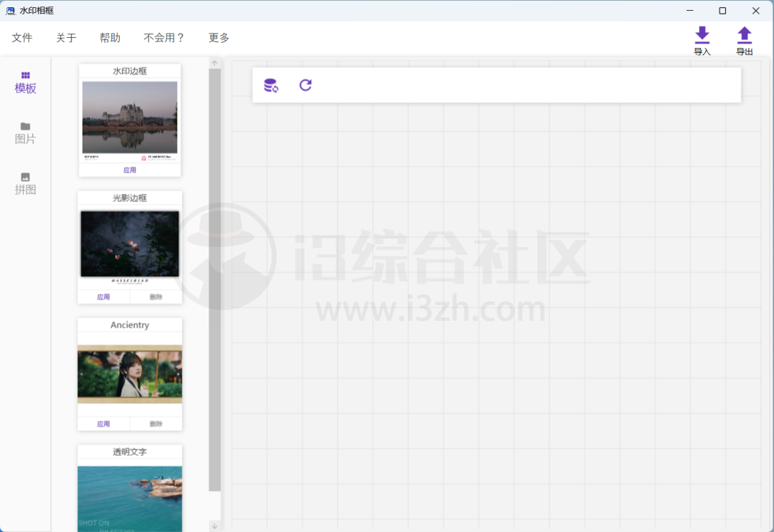Click the template list scroll-down arrow
The height and width of the screenshot is (532, 774).
coord(215,526)
